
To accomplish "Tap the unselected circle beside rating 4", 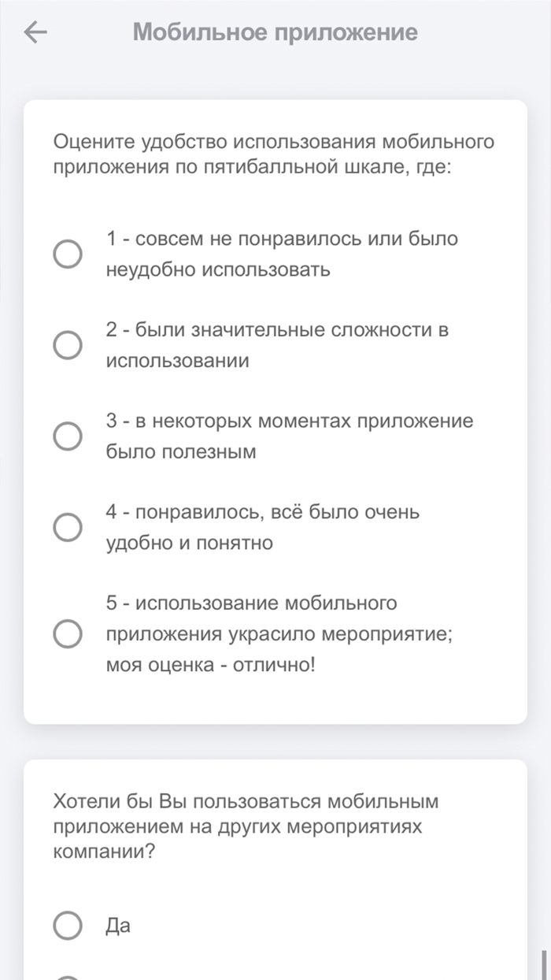I will tap(69, 526).
